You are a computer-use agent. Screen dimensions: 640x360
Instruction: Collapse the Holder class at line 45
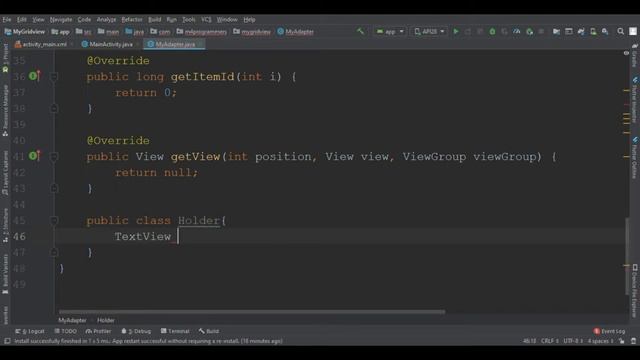(x=54, y=220)
